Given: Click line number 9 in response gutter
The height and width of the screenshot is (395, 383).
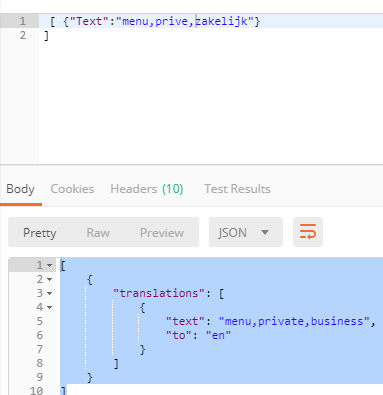Looking at the screenshot, I should [40, 377].
